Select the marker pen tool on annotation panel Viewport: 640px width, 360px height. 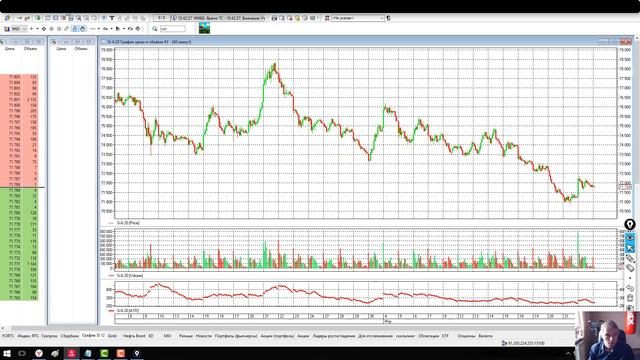(630, 258)
